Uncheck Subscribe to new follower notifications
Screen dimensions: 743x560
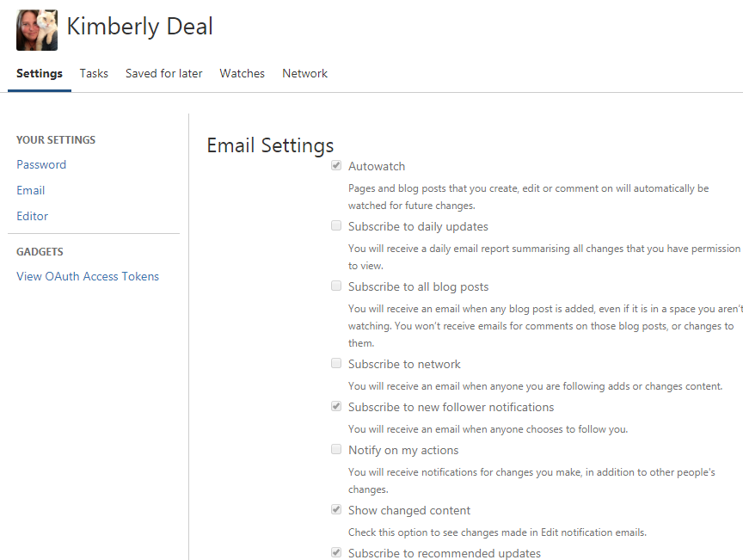[336, 406]
